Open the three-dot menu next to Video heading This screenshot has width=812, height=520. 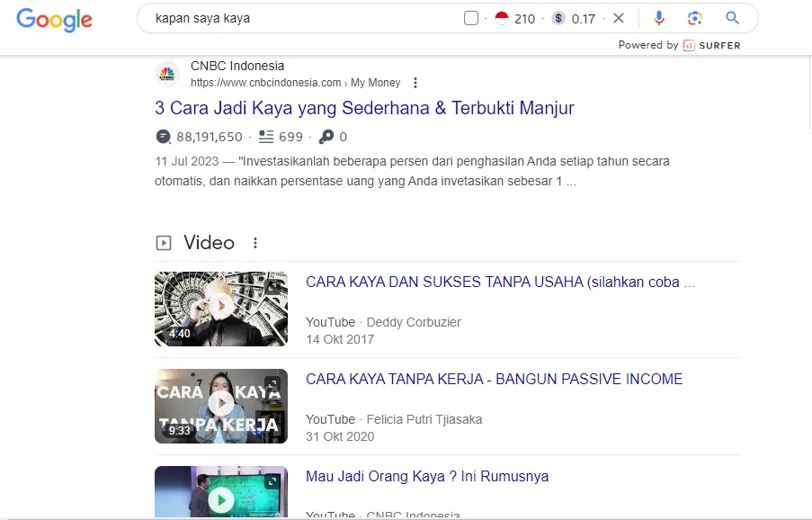click(x=255, y=243)
